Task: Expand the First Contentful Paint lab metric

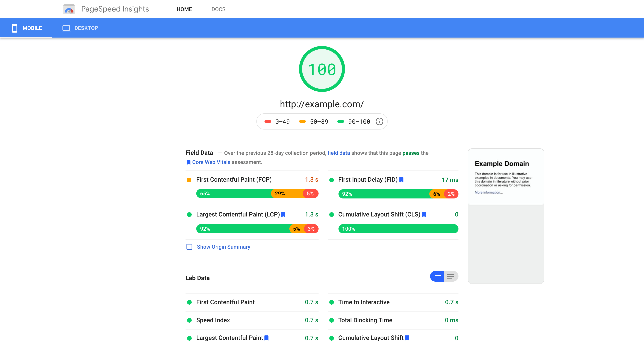Action: pyautogui.click(x=252, y=302)
